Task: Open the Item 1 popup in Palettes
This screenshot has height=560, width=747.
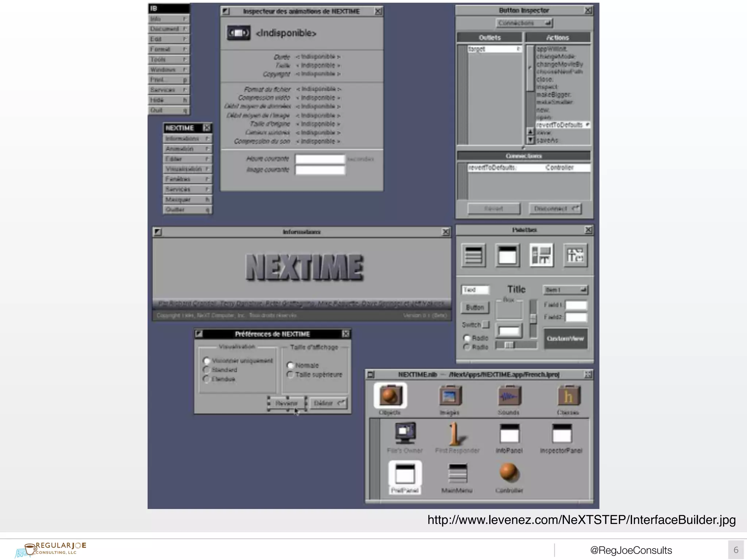Action: coord(565,290)
